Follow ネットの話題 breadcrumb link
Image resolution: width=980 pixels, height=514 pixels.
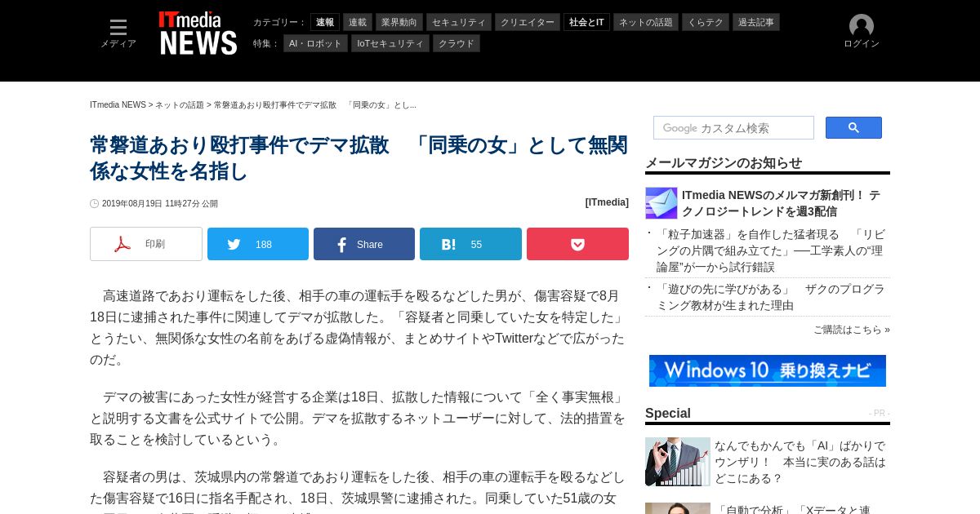180,105
